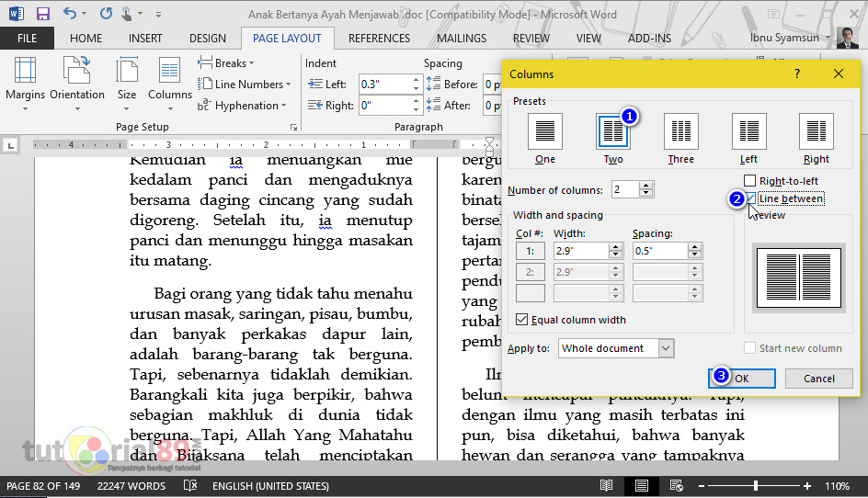Toggle the Line between checkbox

[x=749, y=198]
